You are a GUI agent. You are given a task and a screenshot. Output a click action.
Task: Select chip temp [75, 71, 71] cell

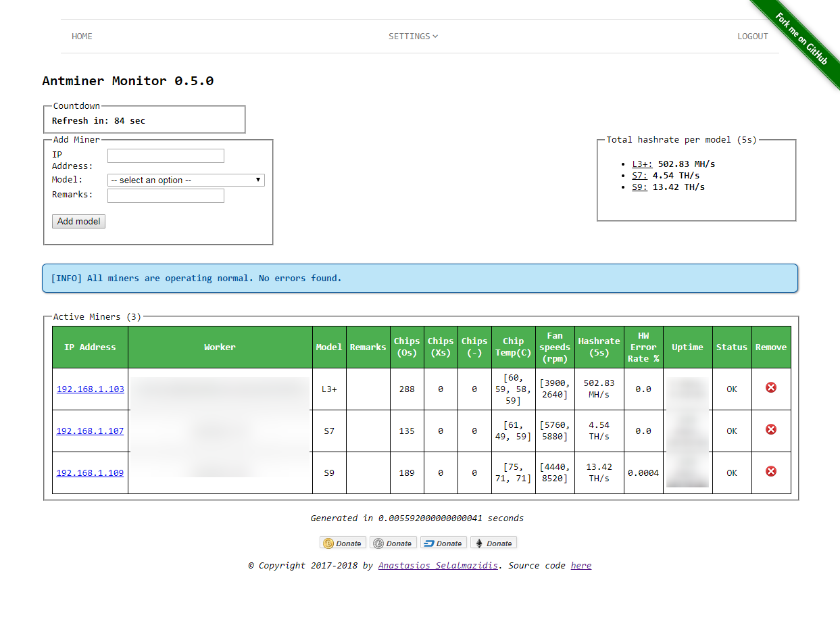[514, 472]
